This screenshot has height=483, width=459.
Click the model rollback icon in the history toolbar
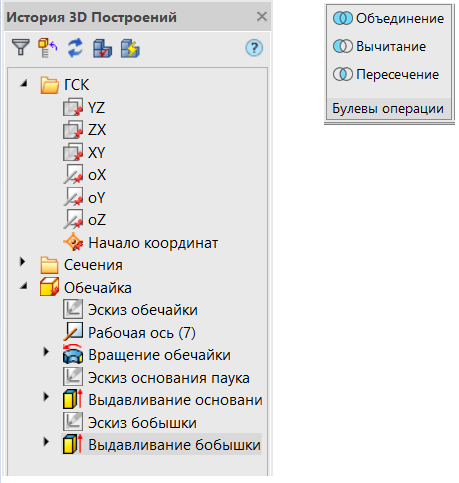48,48
